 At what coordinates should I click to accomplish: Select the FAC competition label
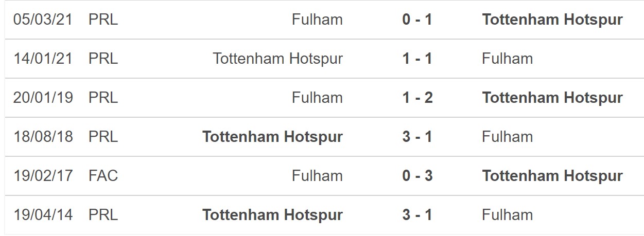tap(103, 176)
